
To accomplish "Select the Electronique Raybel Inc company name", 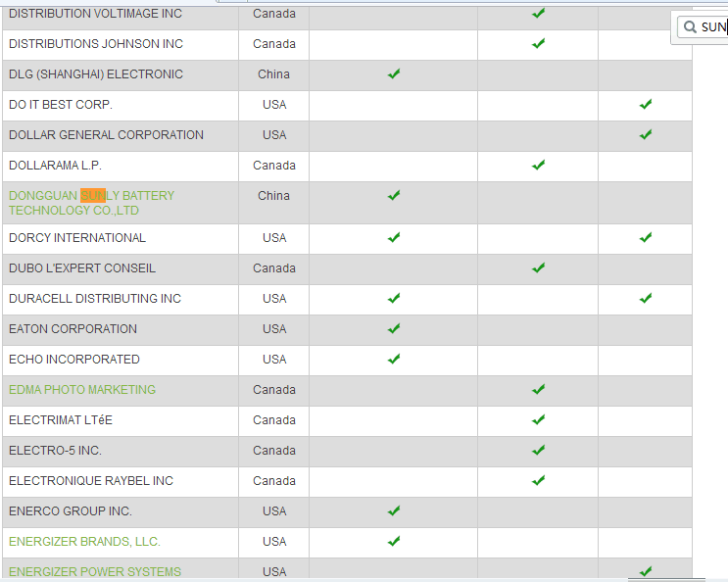I will (91, 481).
